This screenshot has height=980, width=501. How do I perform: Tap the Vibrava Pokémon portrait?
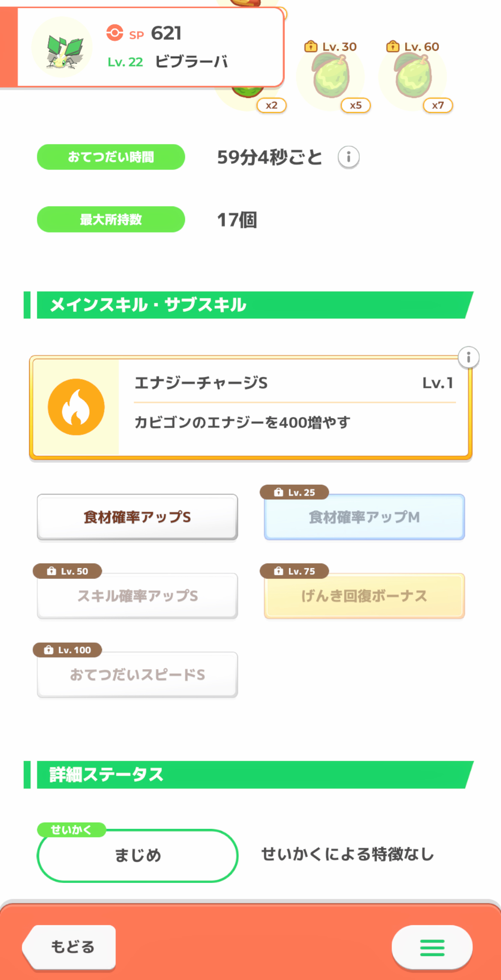(63, 48)
